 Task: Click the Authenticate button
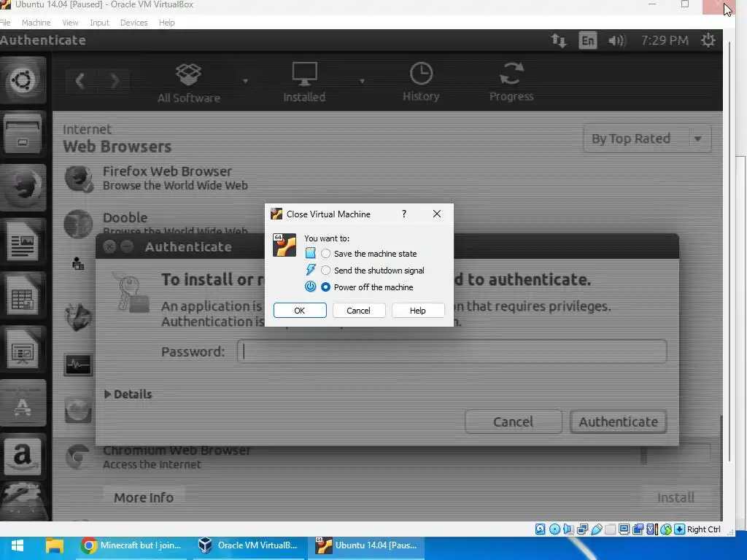point(619,422)
